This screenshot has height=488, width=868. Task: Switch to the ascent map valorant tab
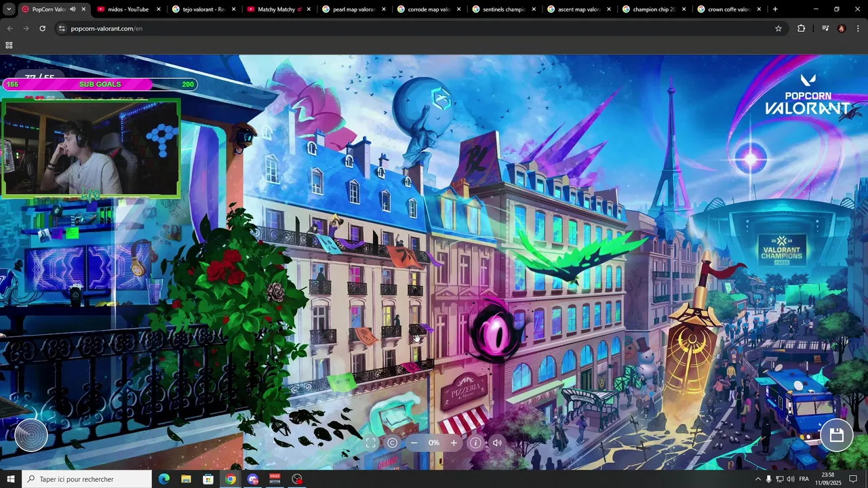tap(579, 9)
